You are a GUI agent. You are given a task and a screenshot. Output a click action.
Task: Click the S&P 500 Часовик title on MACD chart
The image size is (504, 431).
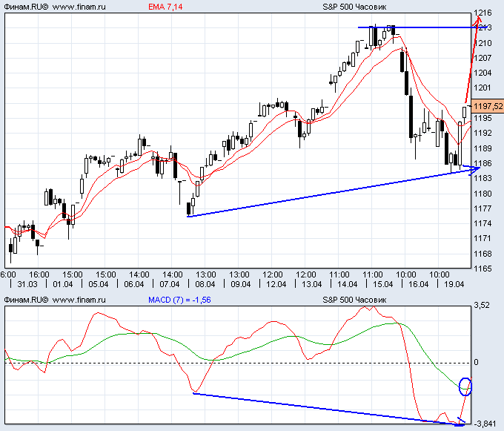click(354, 300)
